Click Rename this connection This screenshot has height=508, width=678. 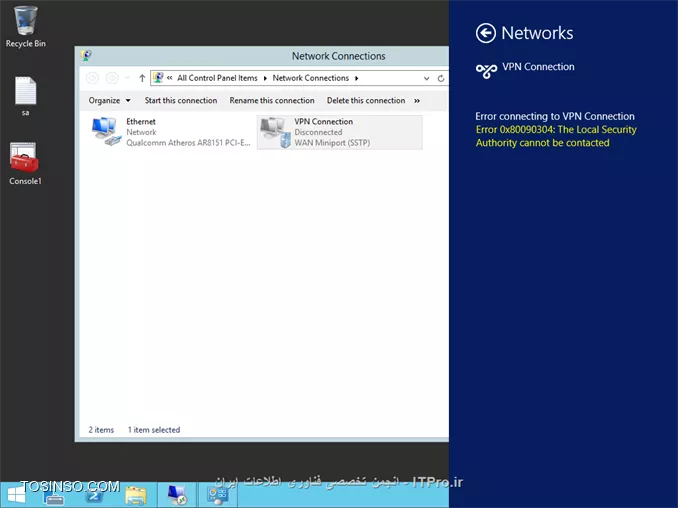[x=272, y=100]
